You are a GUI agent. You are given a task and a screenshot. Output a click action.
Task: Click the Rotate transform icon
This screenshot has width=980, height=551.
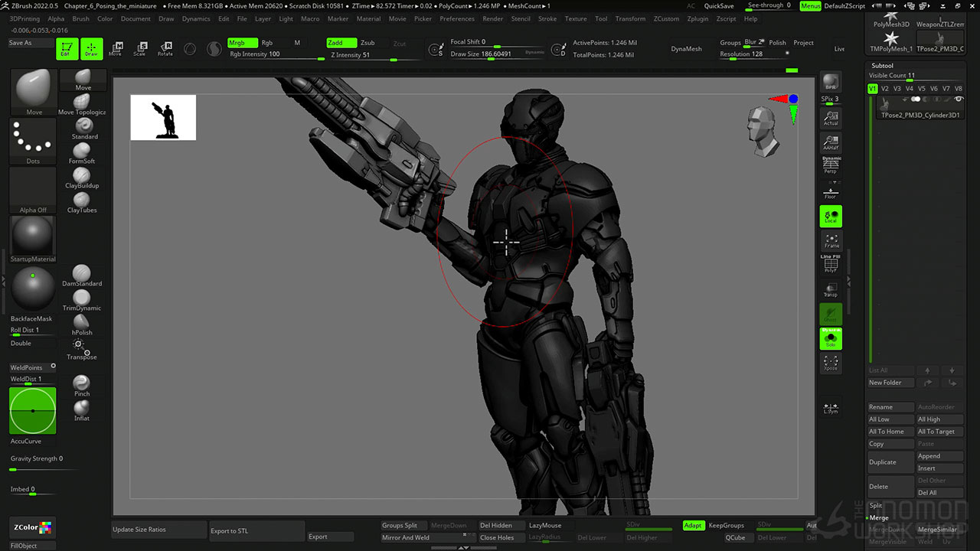tap(165, 49)
